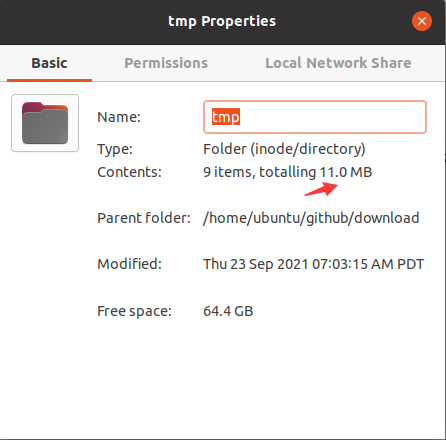Open the Local Network Share tab
Image resolution: width=446 pixels, height=440 pixels.
pyautogui.click(x=338, y=63)
